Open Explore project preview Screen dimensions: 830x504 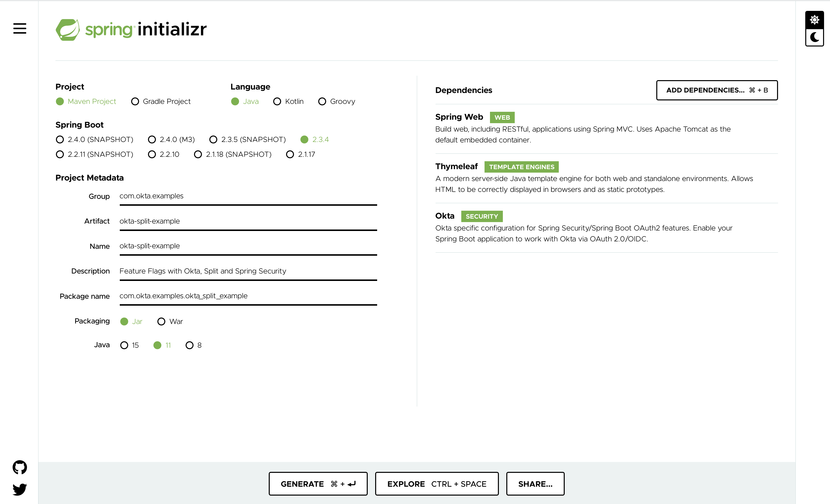[437, 484]
